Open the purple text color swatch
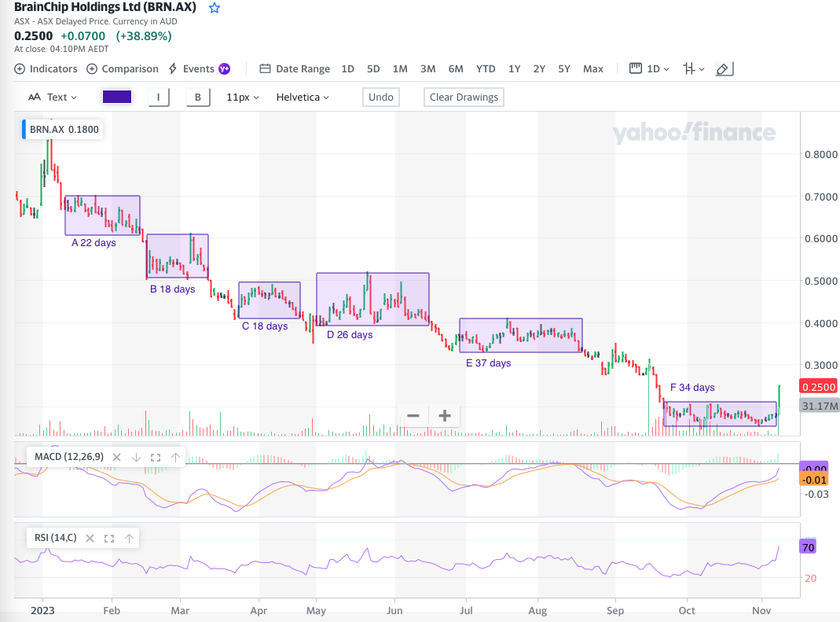Screen dimensions: 840x622 point(117,97)
